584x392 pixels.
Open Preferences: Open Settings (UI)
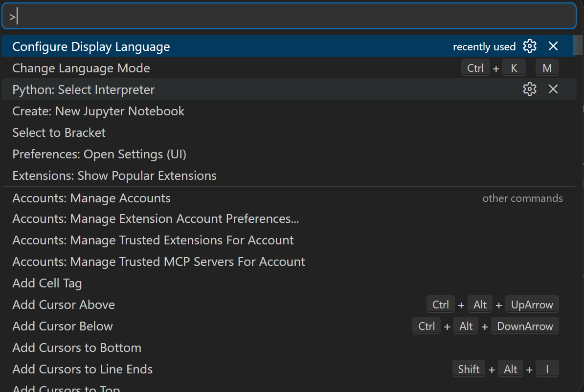289,154
